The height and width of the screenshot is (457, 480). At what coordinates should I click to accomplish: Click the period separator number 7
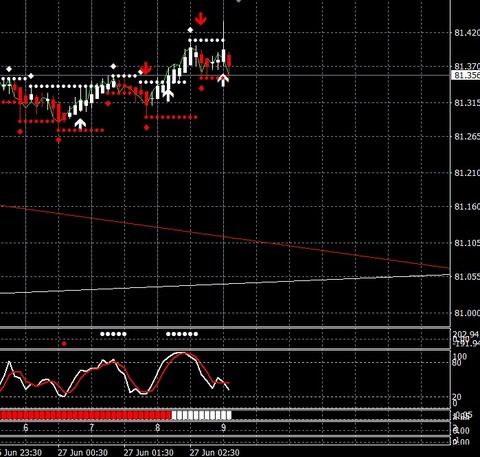92,427
